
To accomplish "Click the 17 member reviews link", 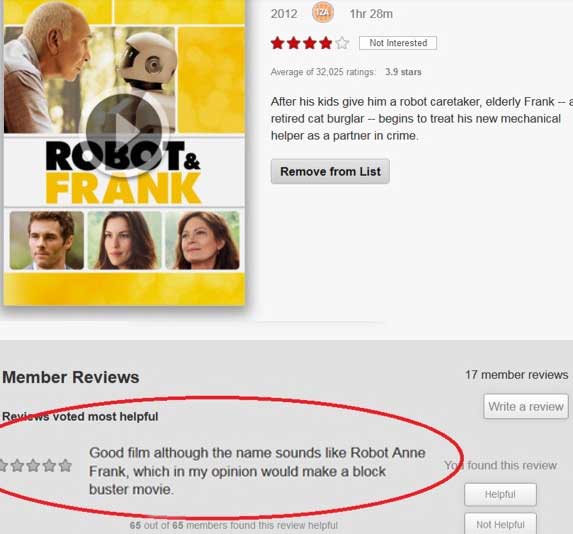I will coord(516,375).
